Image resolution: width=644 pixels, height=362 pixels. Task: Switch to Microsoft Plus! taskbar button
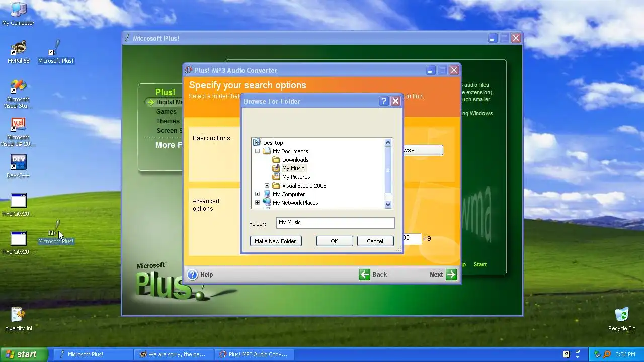tap(93, 354)
